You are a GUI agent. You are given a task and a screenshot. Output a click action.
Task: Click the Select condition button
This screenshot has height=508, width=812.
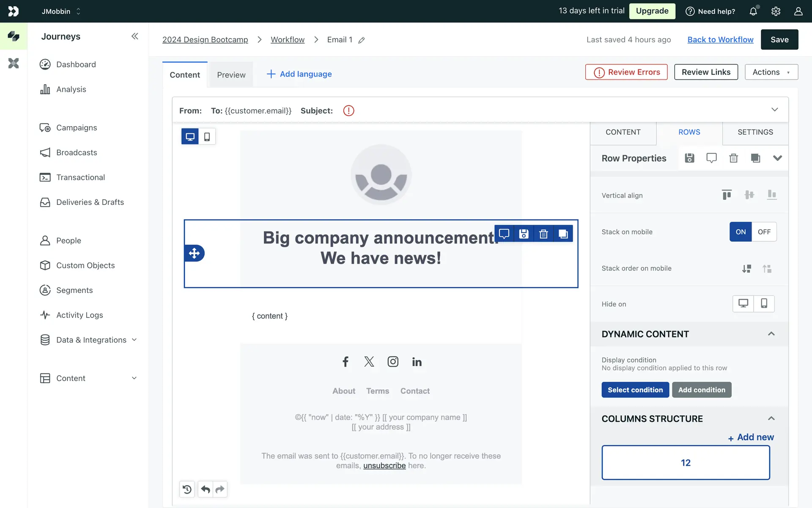click(635, 390)
